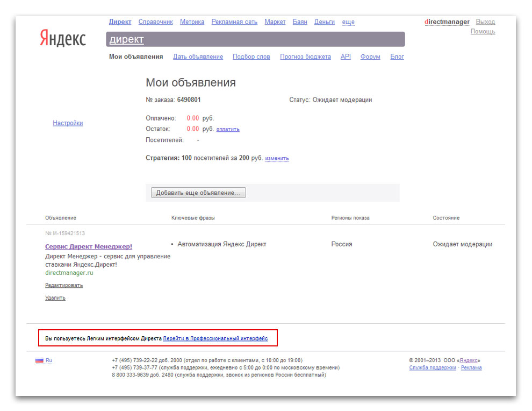
Task: Switch to Профессиональный интерфейс
Action: (215, 338)
